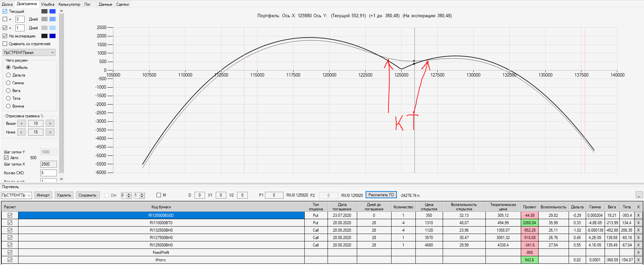Click the Сохранить button
Screen dimensions: 644x265
tap(88, 195)
